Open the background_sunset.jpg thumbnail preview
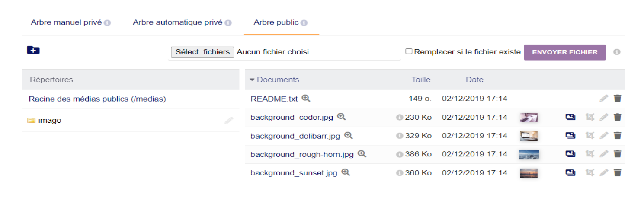The height and width of the screenshot is (204, 644). coord(529,173)
